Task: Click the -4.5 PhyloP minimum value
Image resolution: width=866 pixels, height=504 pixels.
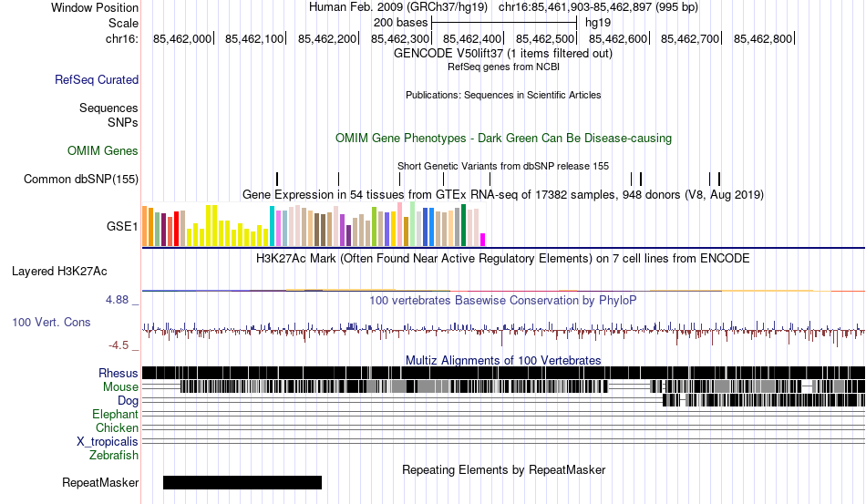Action: click(x=119, y=345)
